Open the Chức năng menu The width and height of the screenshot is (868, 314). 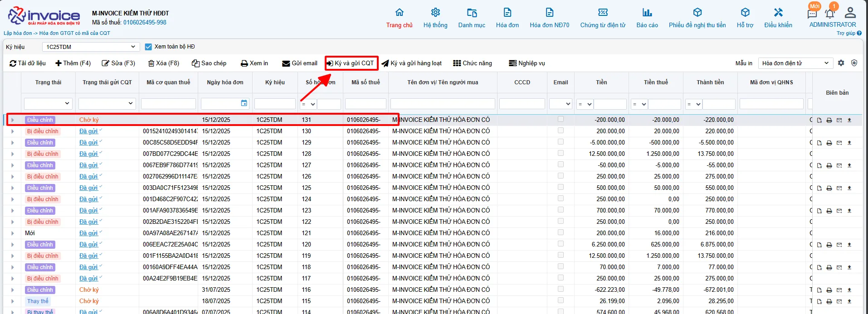(473, 63)
